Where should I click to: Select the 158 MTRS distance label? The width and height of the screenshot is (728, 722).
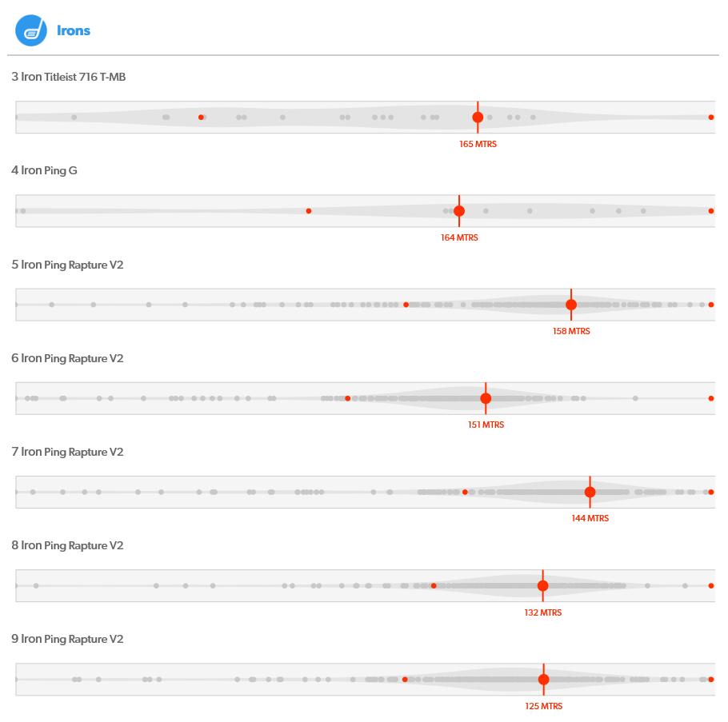(x=571, y=331)
